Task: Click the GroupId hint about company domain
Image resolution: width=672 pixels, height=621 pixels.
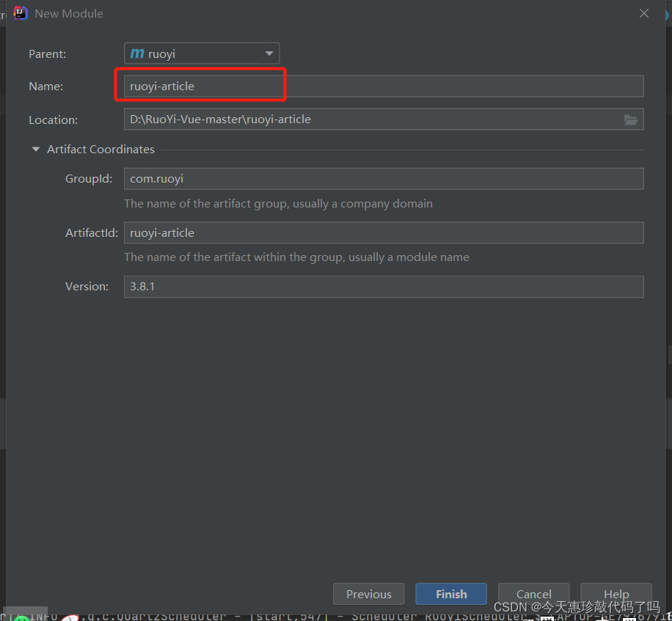Action: (278, 203)
